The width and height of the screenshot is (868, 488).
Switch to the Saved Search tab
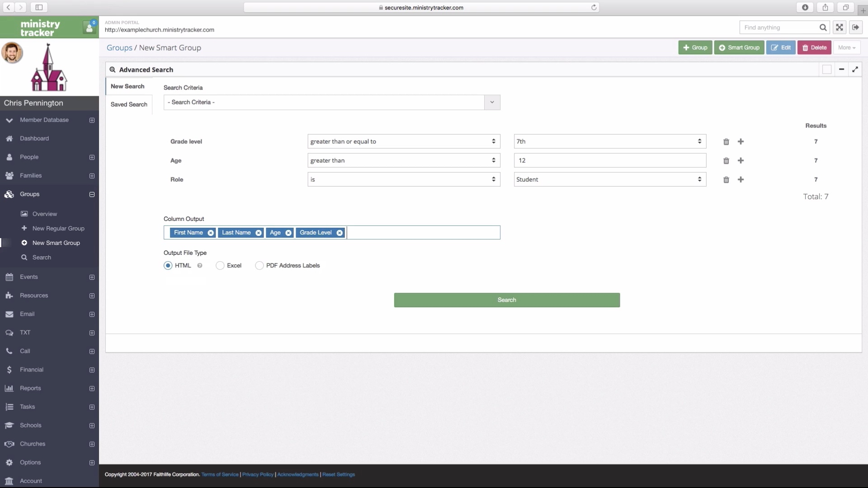pyautogui.click(x=129, y=104)
